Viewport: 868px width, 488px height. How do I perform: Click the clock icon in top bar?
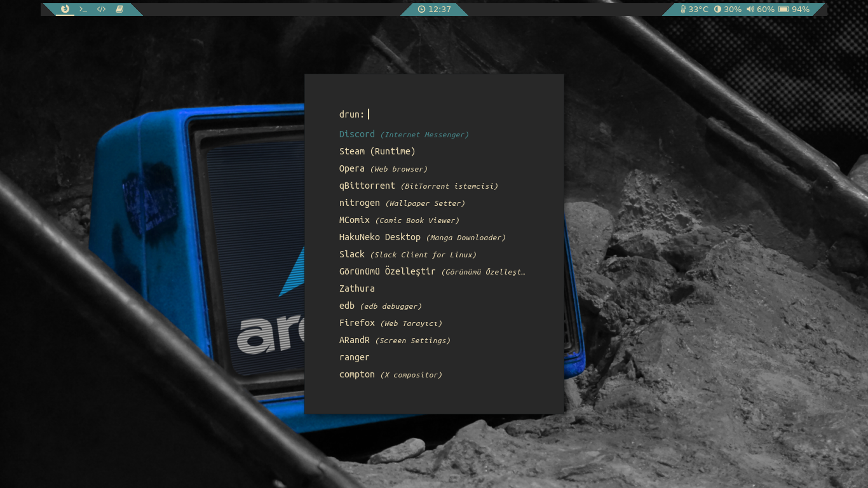[421, 10]
